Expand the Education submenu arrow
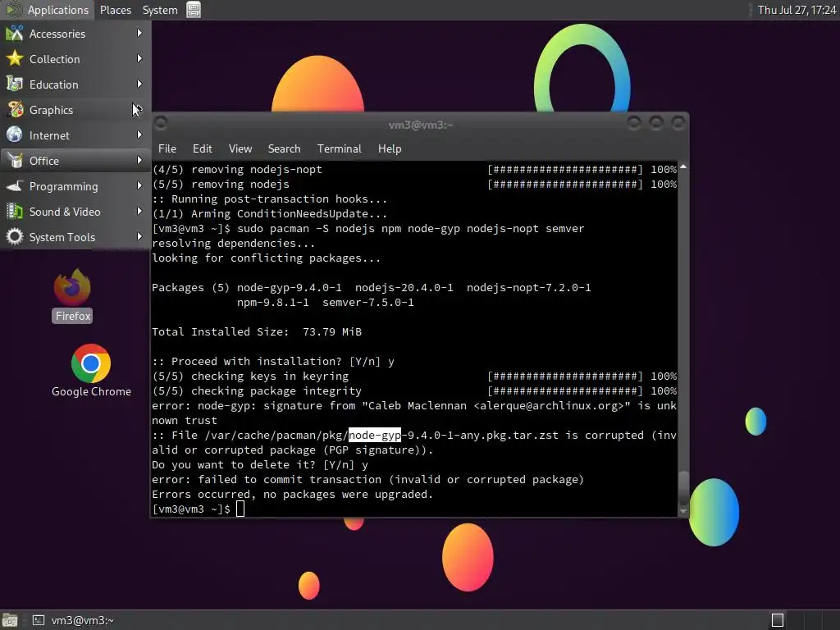Screen dimensions: 840x630 pos(139,84)
